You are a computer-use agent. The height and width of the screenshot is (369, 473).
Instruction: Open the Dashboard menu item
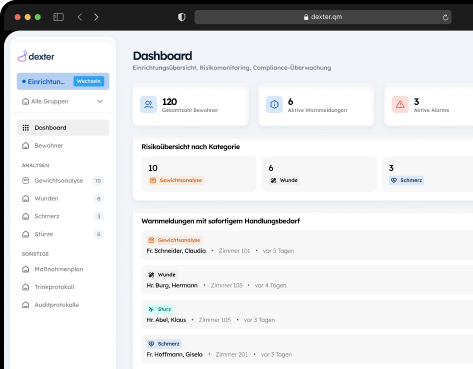tap(63, 128)
